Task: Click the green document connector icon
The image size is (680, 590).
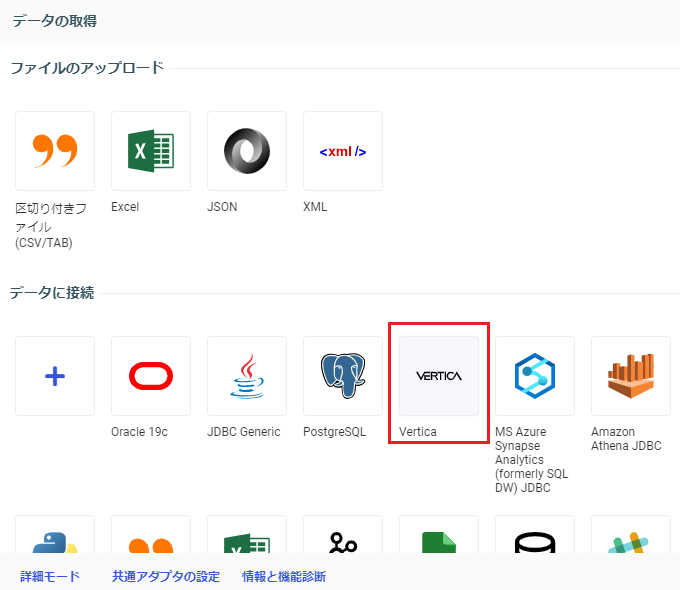Action: click(x=439, y=540)
